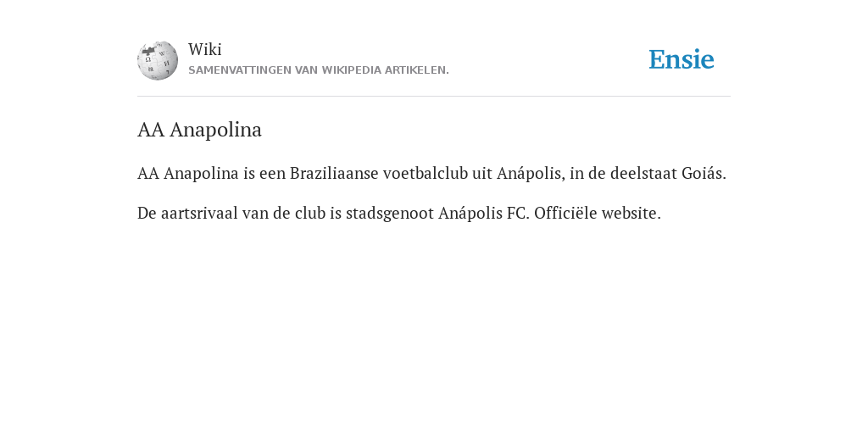Click 'Anápolis FC' in second paragraph
868x434 pixels.
(484, 213)
